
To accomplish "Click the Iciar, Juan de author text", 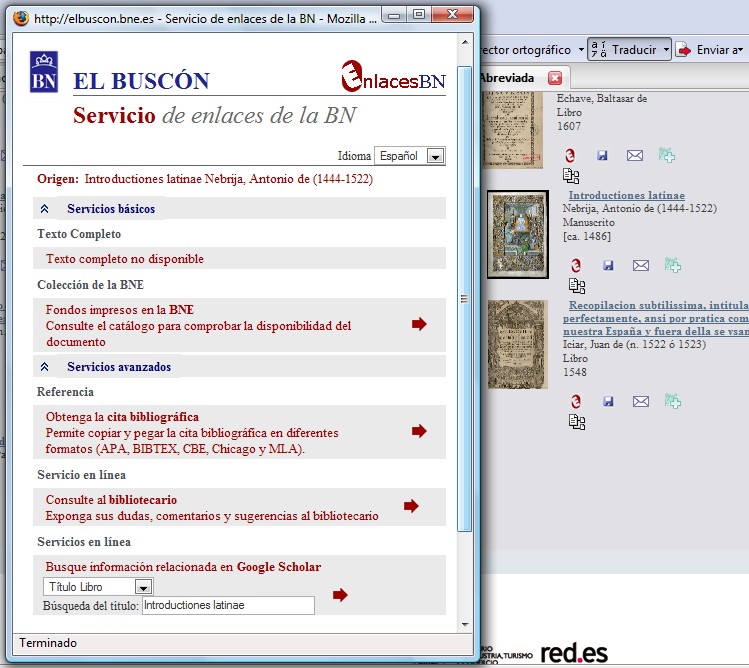I will 634,344.
